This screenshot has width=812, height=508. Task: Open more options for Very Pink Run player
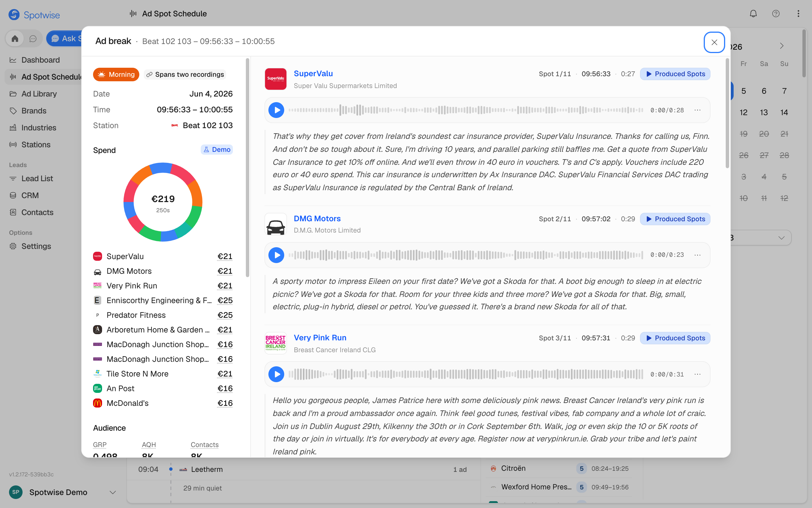point(697,374)
